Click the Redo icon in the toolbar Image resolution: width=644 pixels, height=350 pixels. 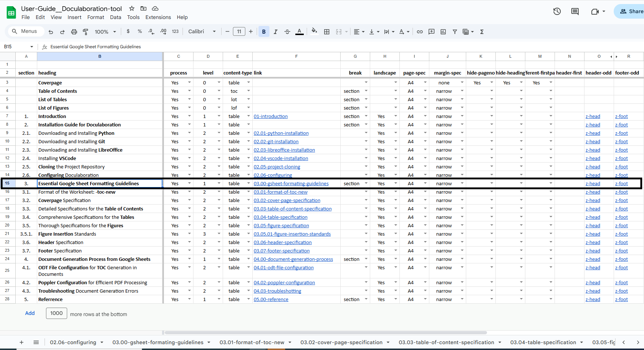point(62,32)
